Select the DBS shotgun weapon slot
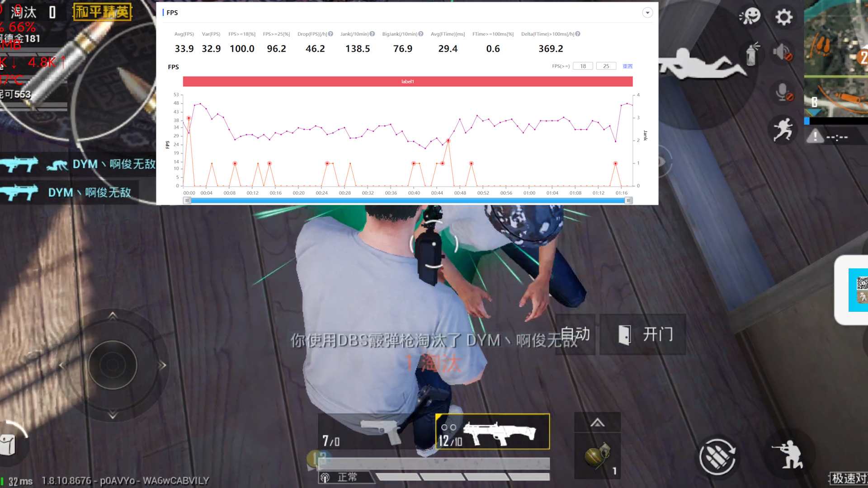Screen dimensions: 868x488 click(x=493, y=432)
